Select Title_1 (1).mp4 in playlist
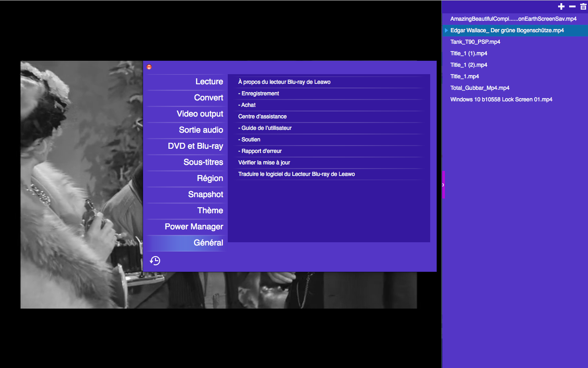The height and width of the screenshot is (368, 588). tap(515, 53)
